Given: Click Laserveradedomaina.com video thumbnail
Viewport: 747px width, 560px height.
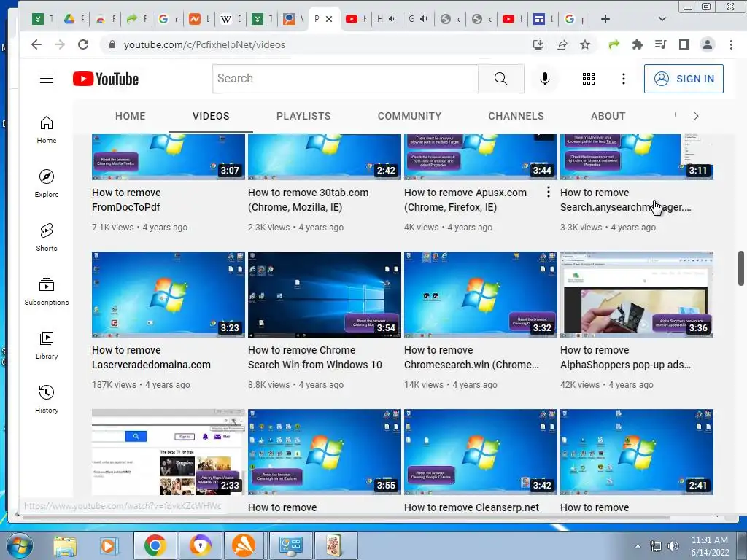Looking at the screenshot, I should pos(169,295).
